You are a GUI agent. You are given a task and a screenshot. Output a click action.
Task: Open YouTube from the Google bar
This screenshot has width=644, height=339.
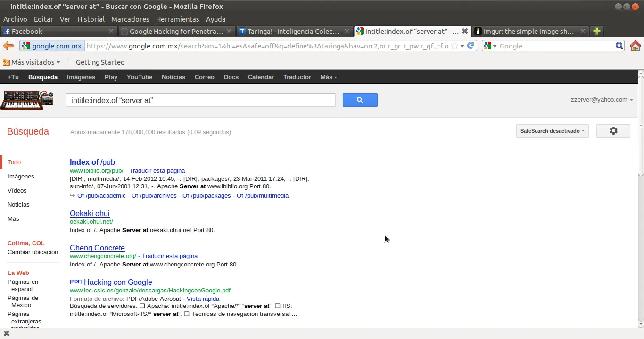(140, 77)
